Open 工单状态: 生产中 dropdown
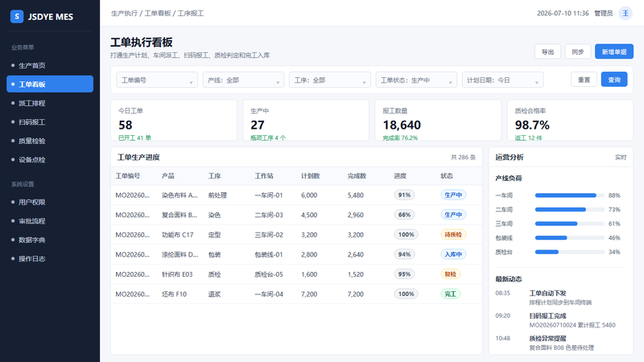 pyautogui.click(x=416, y=80)
